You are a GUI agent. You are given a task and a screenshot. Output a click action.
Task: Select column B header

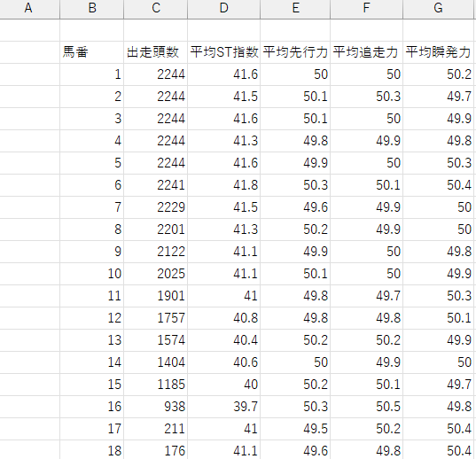(x=91, y=9)
